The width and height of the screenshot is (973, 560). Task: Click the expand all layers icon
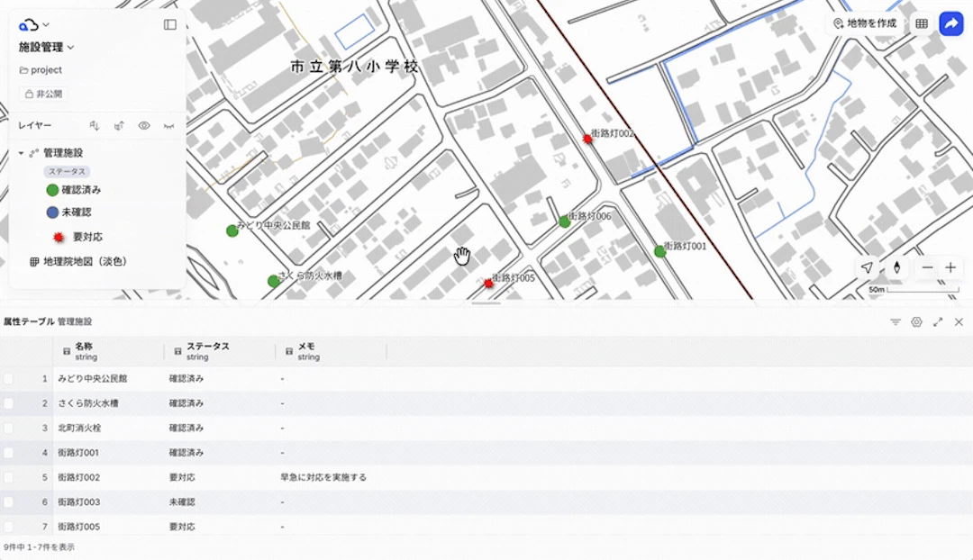coord(95,125)
